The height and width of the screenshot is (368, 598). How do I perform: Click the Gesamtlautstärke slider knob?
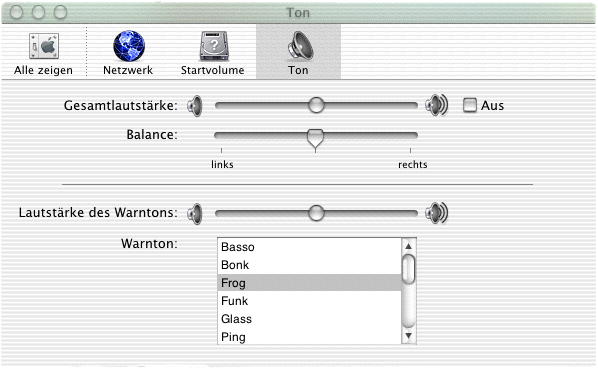(316, 105)
